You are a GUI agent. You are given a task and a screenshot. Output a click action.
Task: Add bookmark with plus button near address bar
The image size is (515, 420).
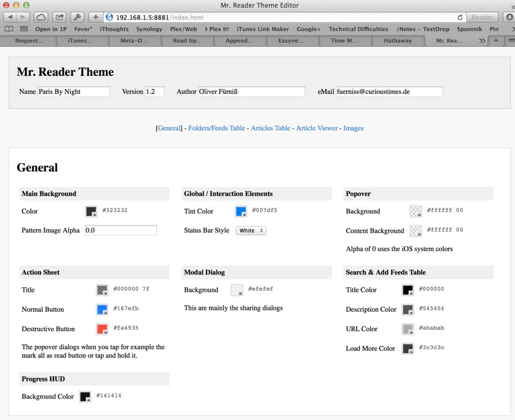[95, 17]
